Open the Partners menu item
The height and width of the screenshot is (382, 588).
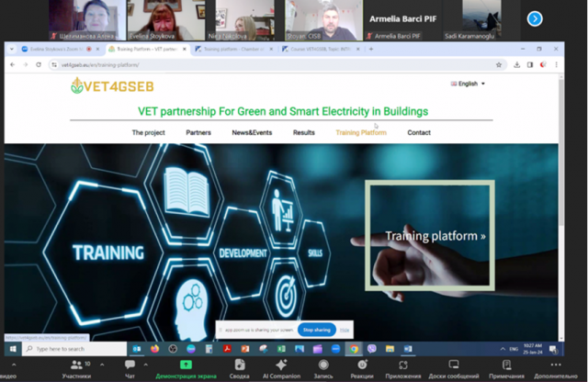pos(198,133)
